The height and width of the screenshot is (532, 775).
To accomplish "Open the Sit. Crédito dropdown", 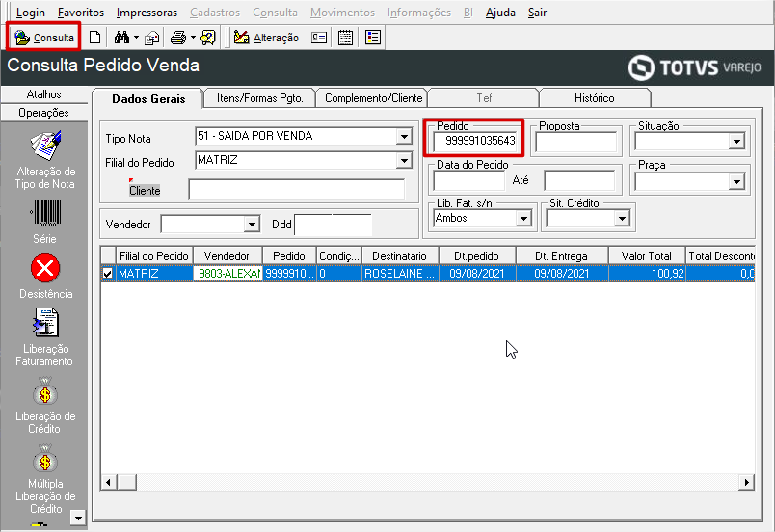I will pos(622,219).
